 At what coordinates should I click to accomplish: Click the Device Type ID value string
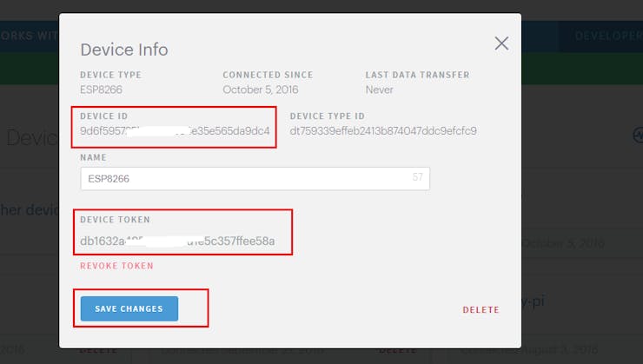click(383, 131)
